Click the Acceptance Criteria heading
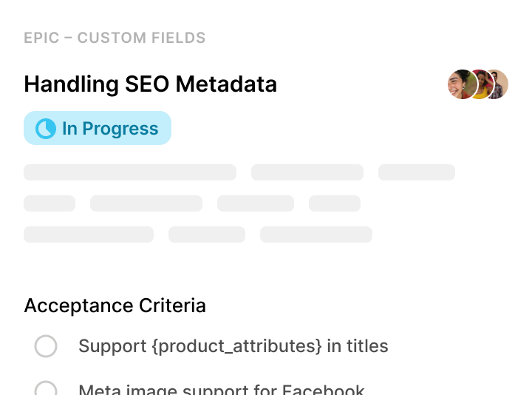The width and height of the screenshot is (532, 395). click(x=115, y=305)
